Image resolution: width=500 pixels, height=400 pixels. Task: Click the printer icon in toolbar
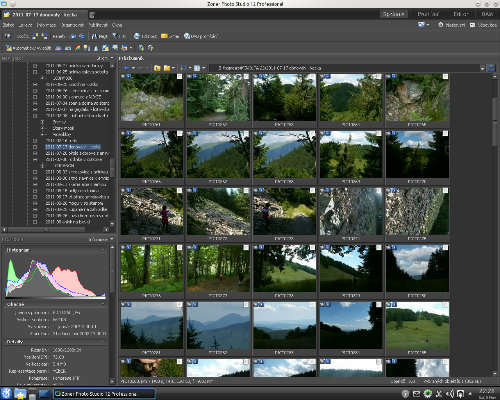pyautogui.click(x=136, y=36)
